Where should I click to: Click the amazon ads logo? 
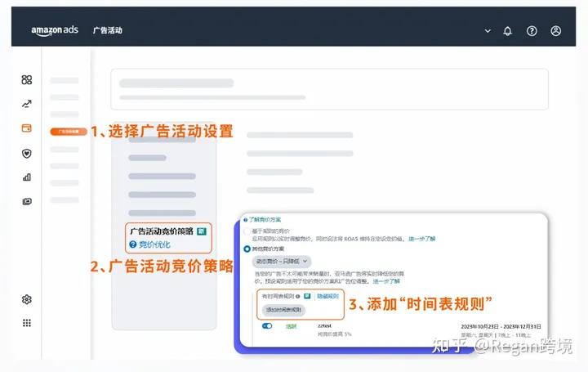point(55,30)
